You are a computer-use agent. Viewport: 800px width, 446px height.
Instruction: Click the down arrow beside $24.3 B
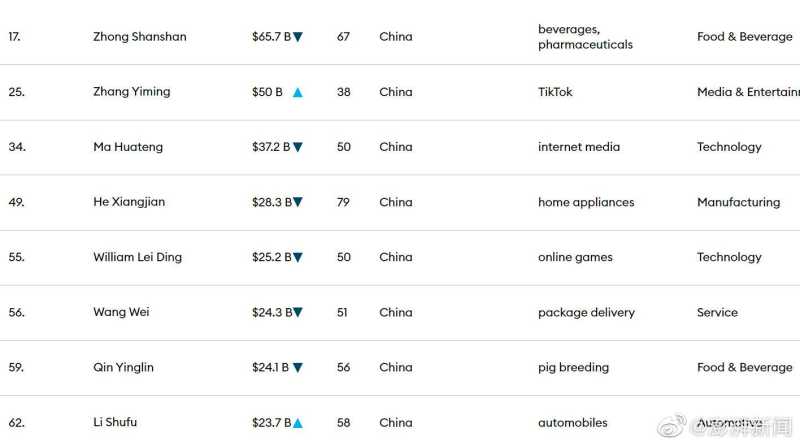pos(297,312)
